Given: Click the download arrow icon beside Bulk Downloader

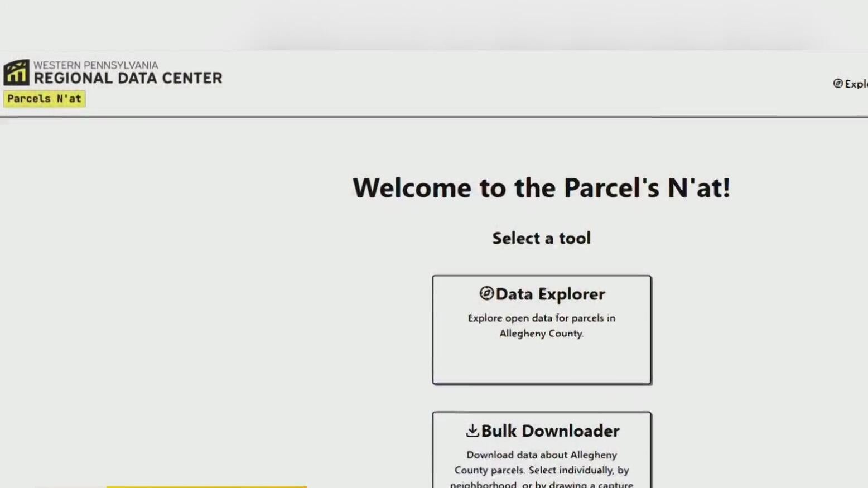Looking at the screenshot, I should [472, 430].
